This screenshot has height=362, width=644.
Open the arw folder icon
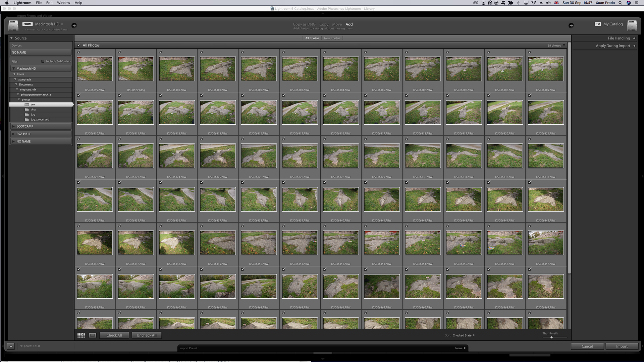(x=27, y=105)
